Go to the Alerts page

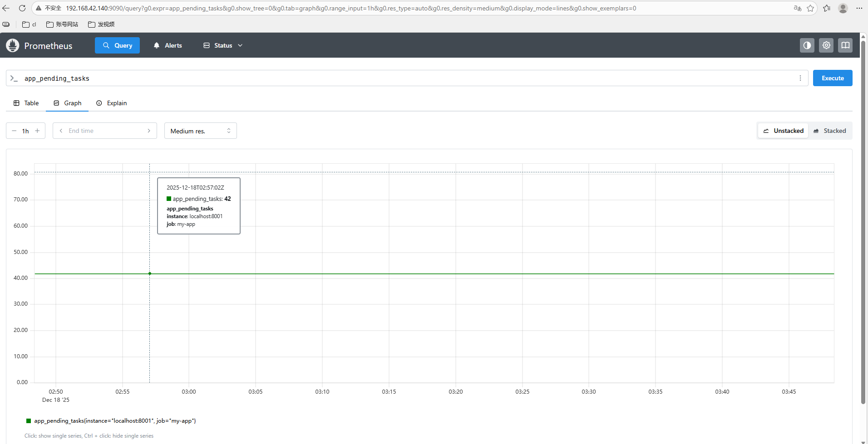coord(168,45)
